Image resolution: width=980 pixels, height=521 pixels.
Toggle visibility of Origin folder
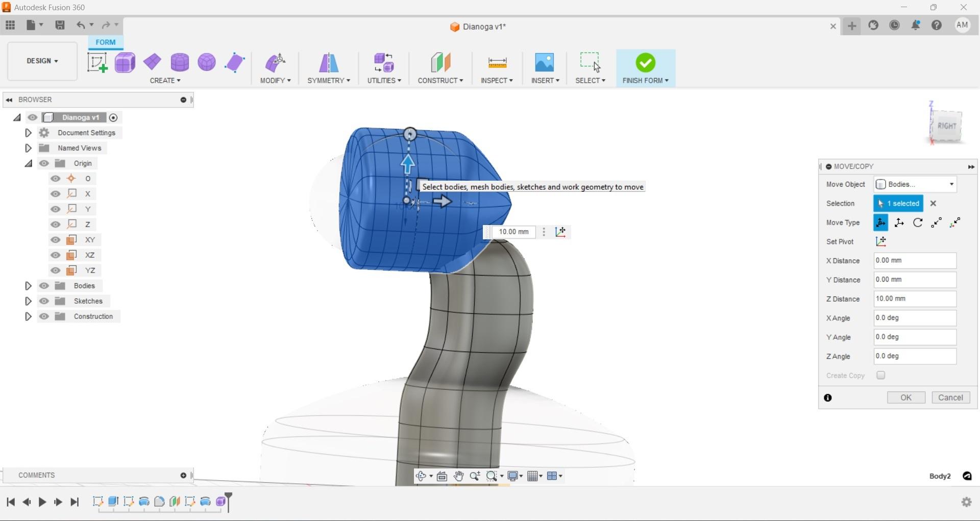tap(44, 163)
